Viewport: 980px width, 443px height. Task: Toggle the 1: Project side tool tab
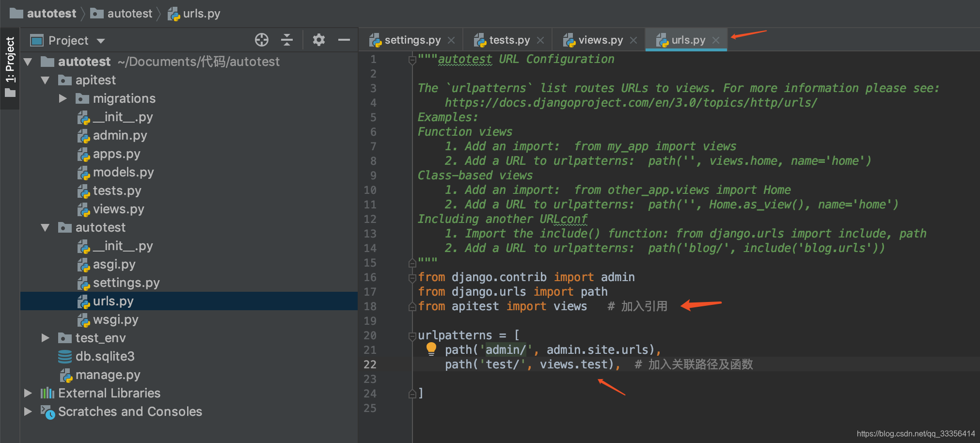point(10,68)
